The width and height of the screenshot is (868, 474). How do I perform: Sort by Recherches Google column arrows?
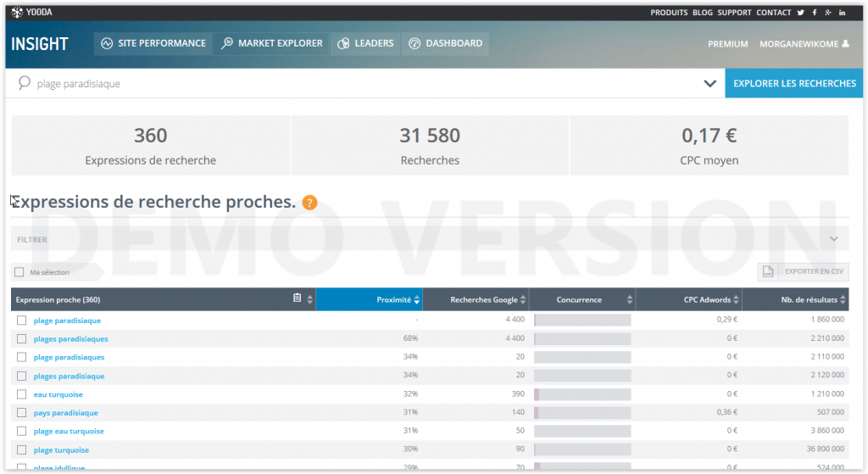pos(523,299)
